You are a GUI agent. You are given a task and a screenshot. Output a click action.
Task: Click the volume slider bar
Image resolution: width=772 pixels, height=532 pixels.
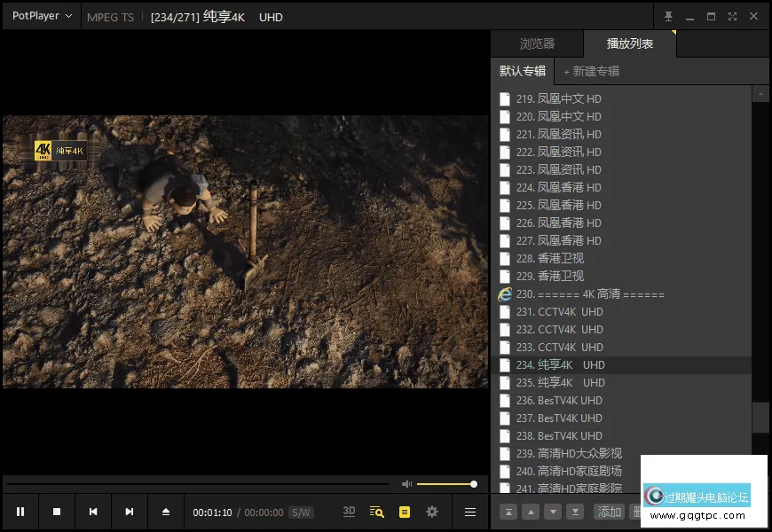[445, 484]
